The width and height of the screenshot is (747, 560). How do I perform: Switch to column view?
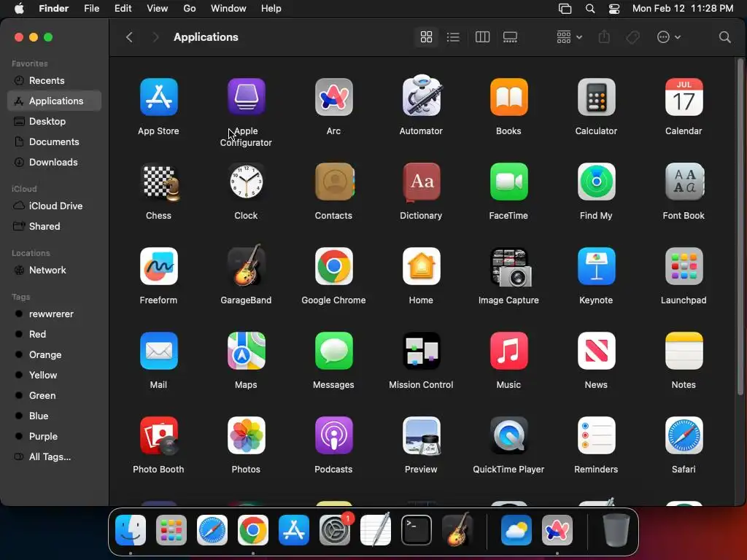(x=483, y=37)
